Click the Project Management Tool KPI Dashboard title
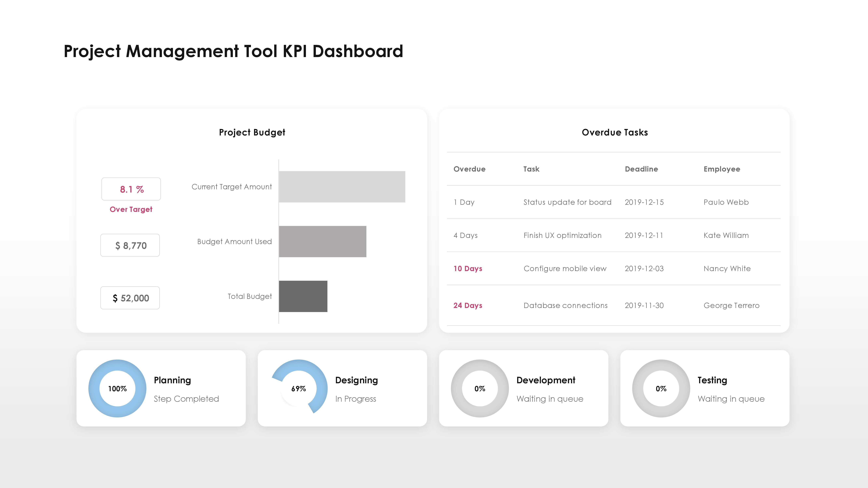This screenshot has width=868, height=488. (233, 52)
